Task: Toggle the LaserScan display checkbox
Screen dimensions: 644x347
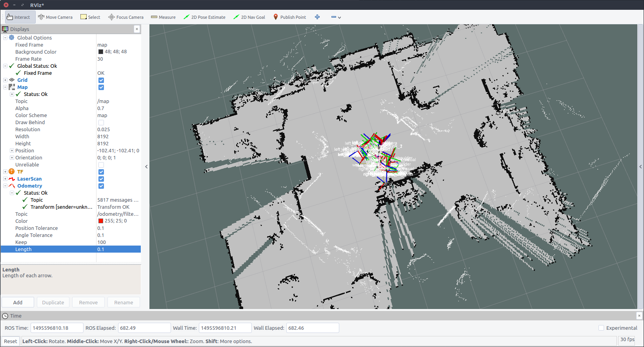Action: [101, 179]
